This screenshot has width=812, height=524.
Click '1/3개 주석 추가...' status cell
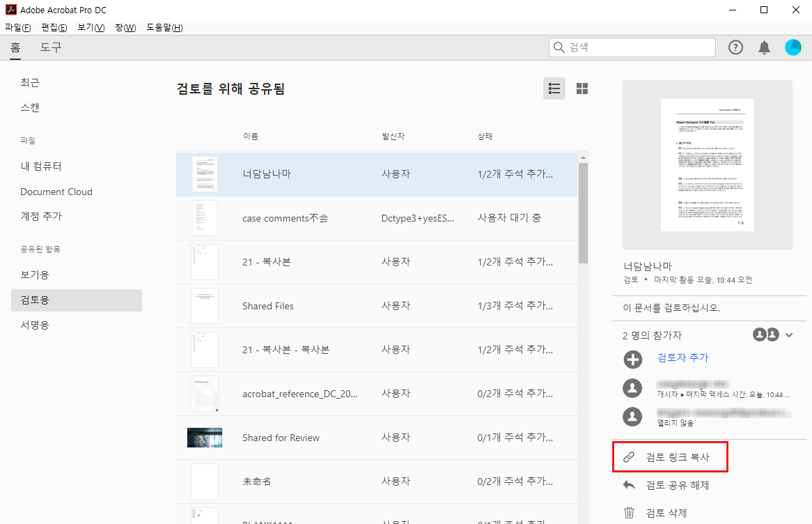pos(515,306)
